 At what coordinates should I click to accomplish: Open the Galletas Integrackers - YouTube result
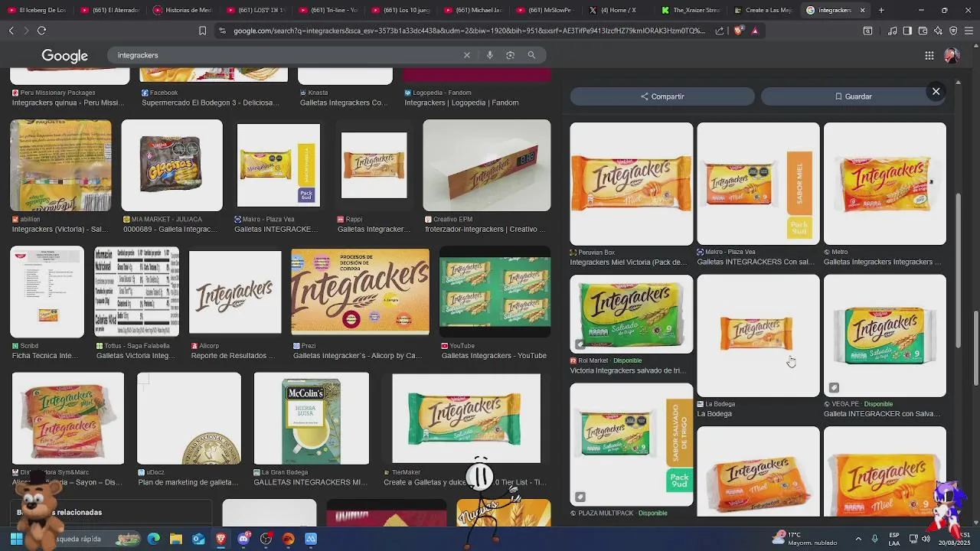click(x=494, y=355)
